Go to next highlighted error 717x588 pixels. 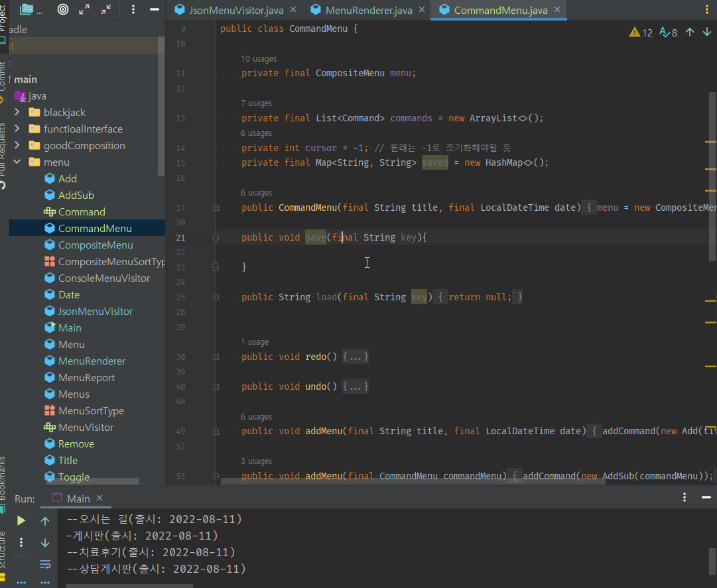coord(707,32)
